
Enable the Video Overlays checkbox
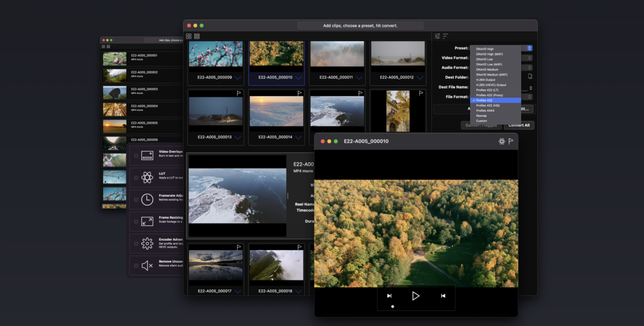(x=136, y=156)
